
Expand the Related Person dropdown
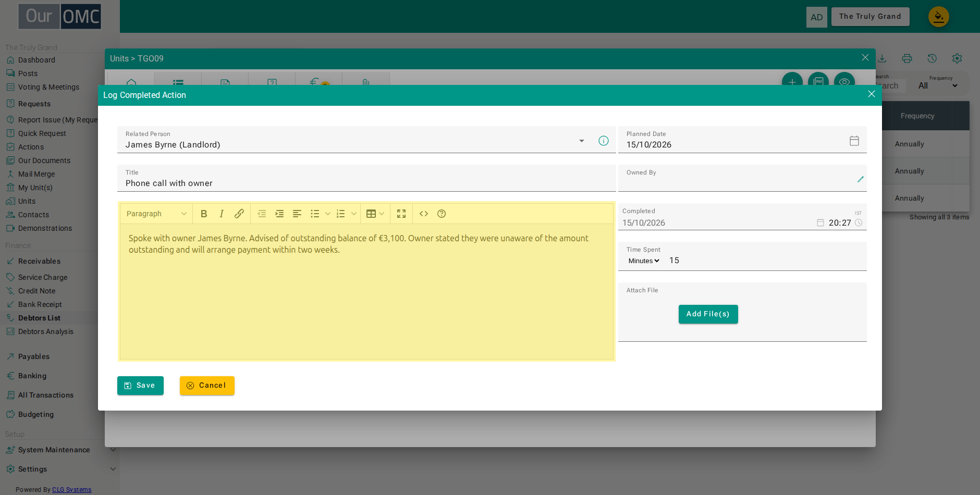[x=582, y=141]
